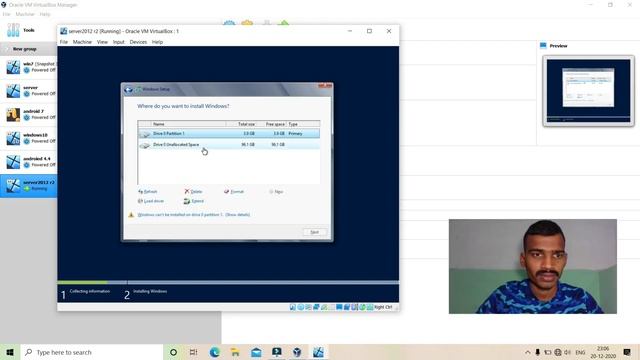Viewport: 640px width, 360px height.
Task: Select Tools in VirtualBox Manager
Action: click(x=29, y=30)
